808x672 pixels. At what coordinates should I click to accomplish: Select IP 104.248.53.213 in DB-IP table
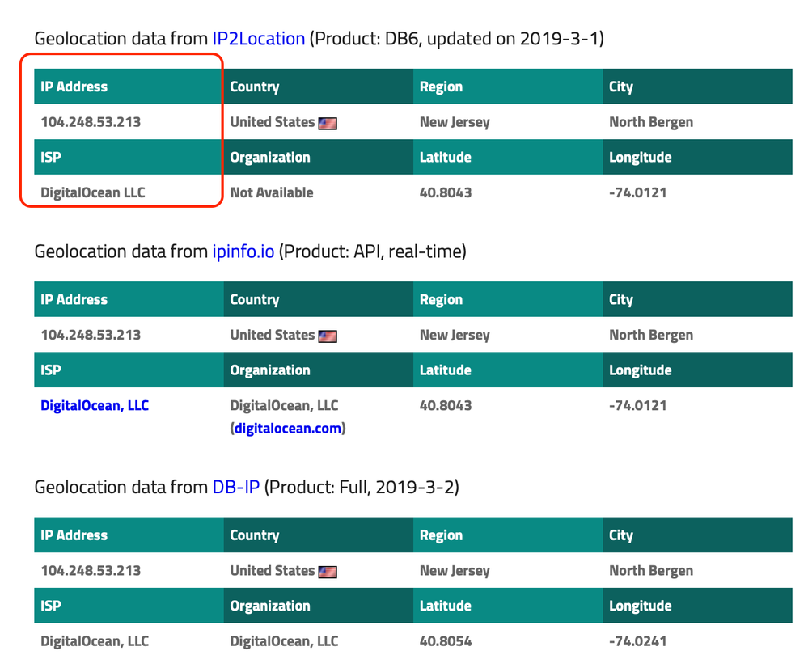91,570
